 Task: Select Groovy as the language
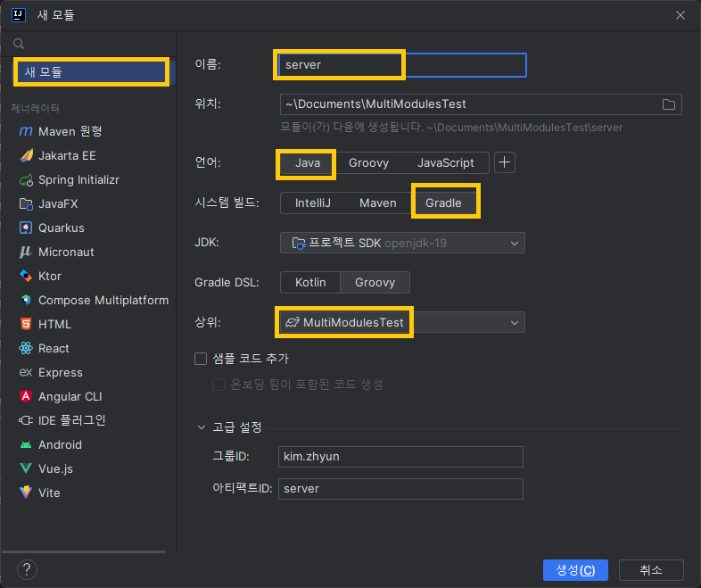(x=368, y=162)
